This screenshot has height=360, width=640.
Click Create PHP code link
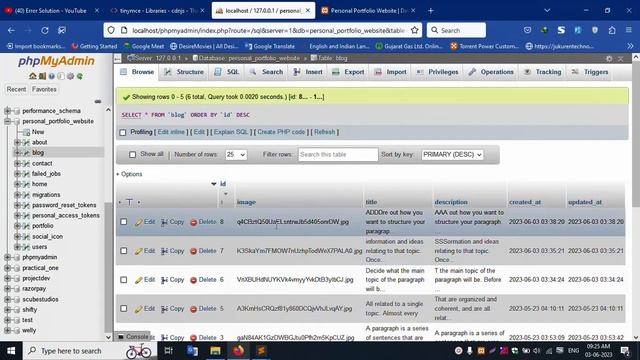(281, 132)
